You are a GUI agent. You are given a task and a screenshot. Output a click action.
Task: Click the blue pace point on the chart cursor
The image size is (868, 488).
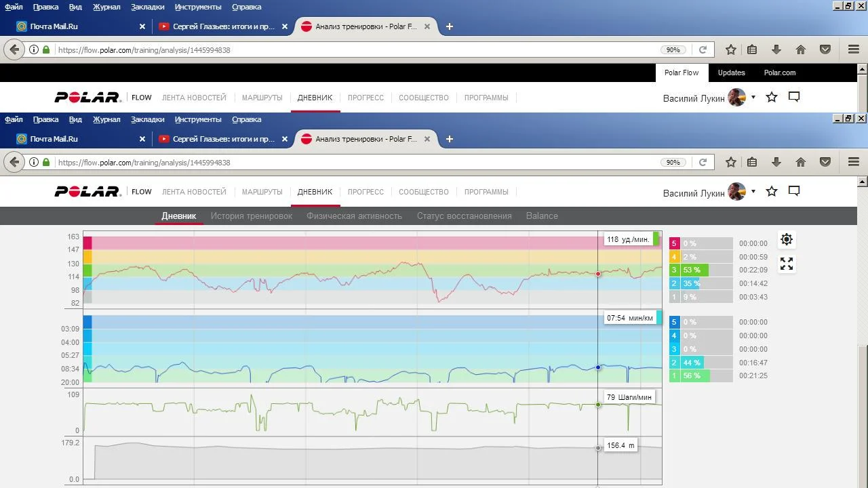pyautogui.click(x=598, y=367)
